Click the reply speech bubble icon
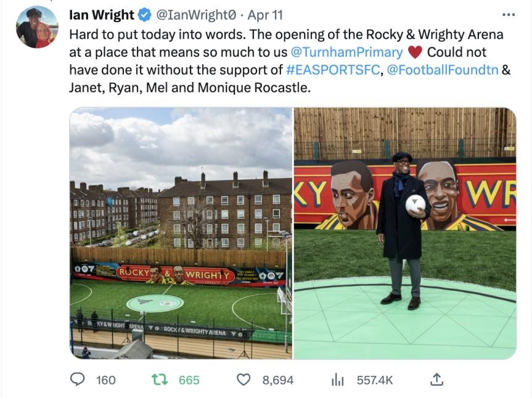This screenshot has width=532, height=398. coord(77,380)
